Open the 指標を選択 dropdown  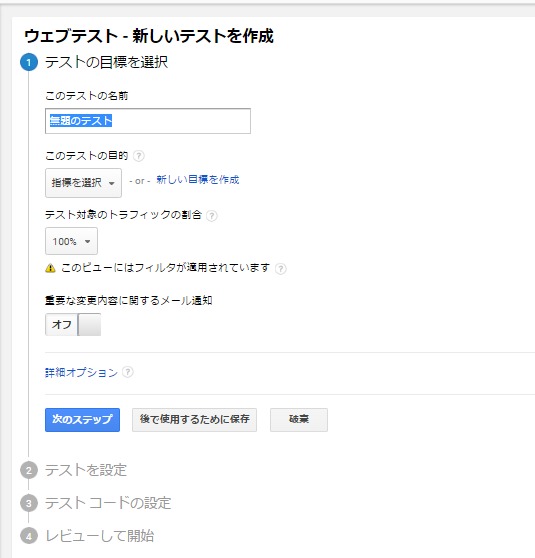83,183
